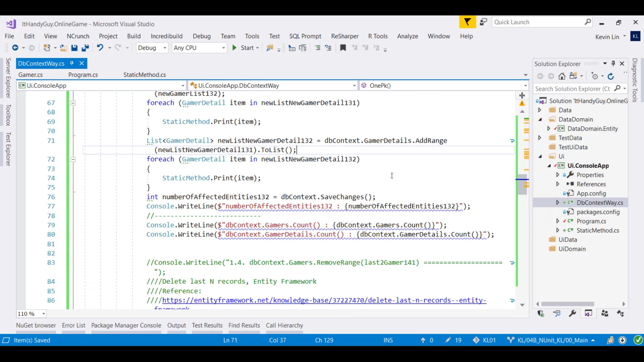Click the Save All toolbar icon
The height and width of the screenshot is (362, 644).
pos(85,48)
